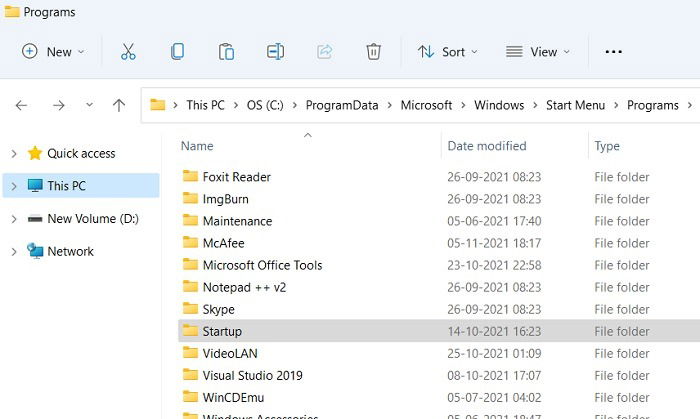Go up one folder level arrow
This screenshot has width=700, height=419.
click(119, 105)
